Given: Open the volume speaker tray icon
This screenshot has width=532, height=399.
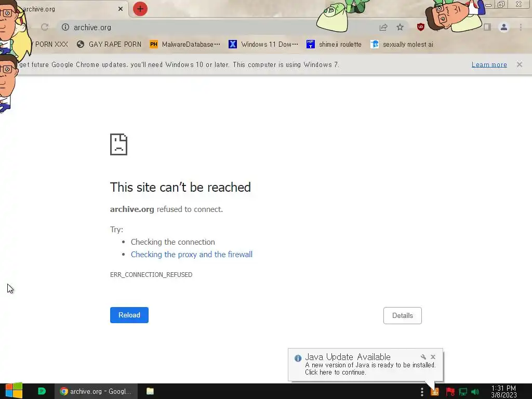Looking at the screenshot, I should tap(475, 392).
